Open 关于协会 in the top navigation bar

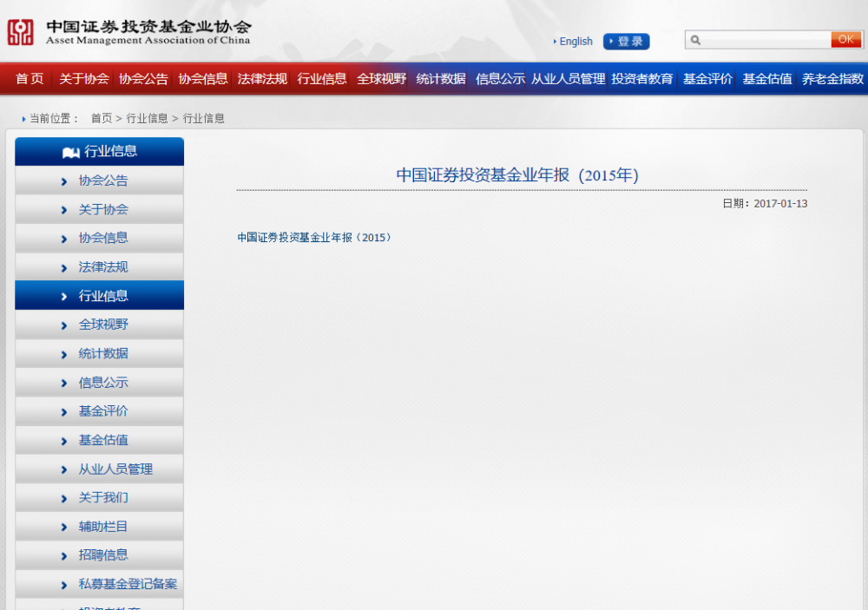pos(84,79)
